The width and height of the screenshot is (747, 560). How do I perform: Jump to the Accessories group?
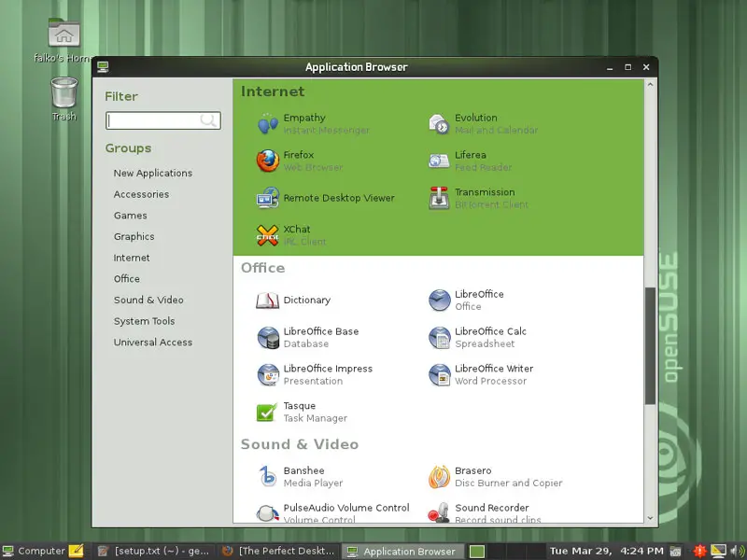(x=142, y=194)
